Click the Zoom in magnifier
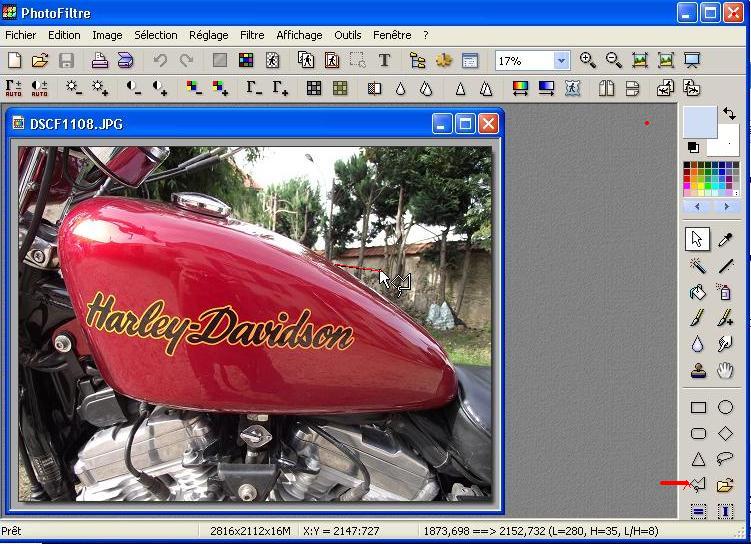 click(588, 60)
